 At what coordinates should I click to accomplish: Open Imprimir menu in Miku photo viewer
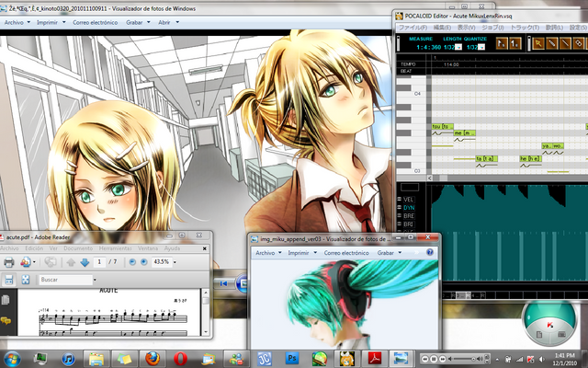(x=302, y=253)
